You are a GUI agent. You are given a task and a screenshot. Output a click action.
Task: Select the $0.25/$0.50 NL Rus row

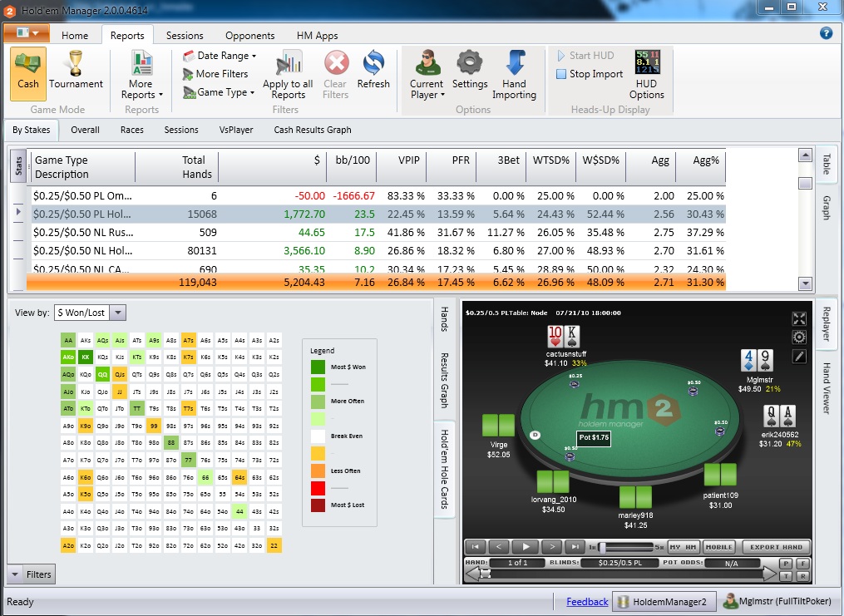[376, 233]
